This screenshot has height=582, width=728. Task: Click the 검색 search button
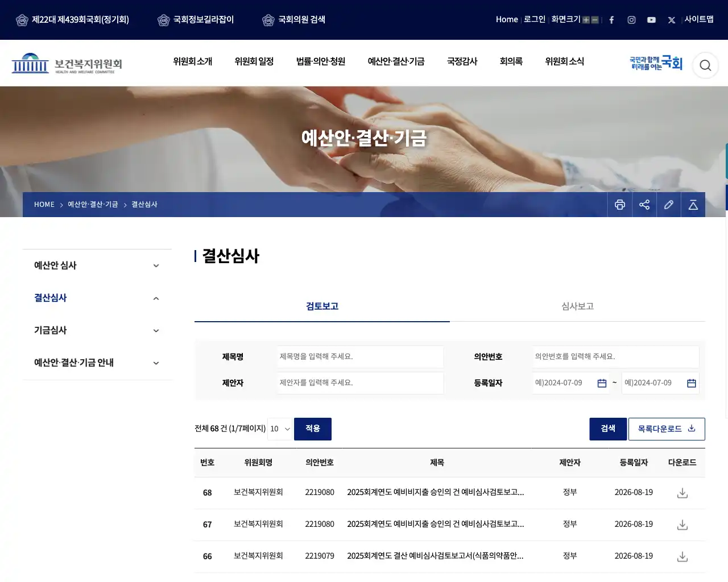tap(608, 429)
